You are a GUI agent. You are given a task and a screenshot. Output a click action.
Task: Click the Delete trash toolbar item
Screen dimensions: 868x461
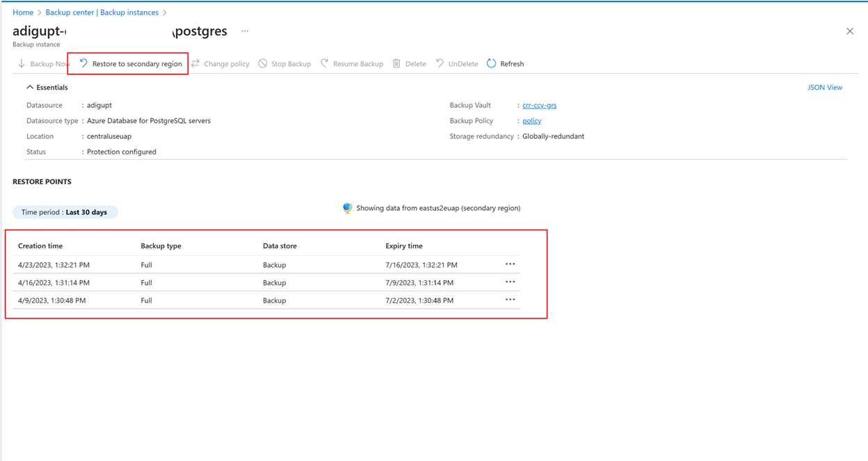coord(409,63)
